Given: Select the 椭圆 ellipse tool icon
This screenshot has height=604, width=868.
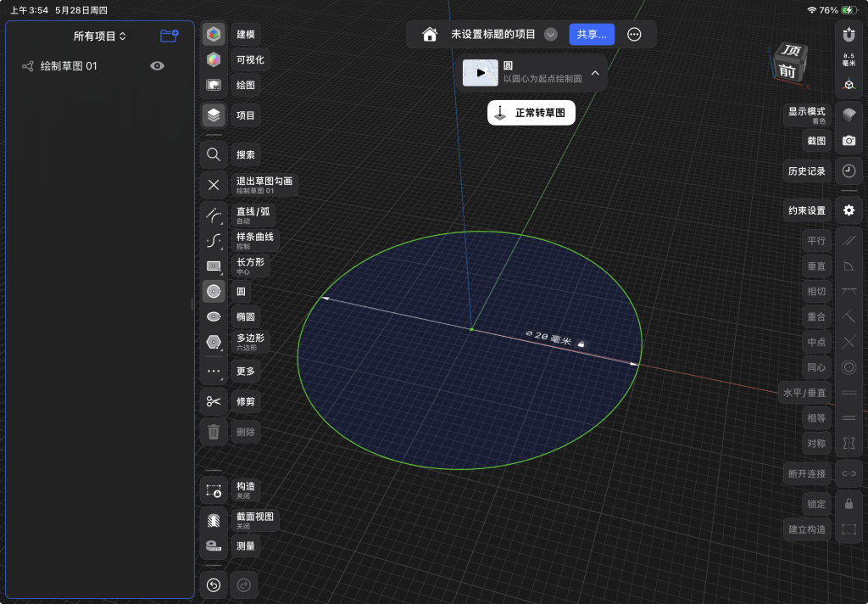Looking at the screenshot, I should point(214,316).
